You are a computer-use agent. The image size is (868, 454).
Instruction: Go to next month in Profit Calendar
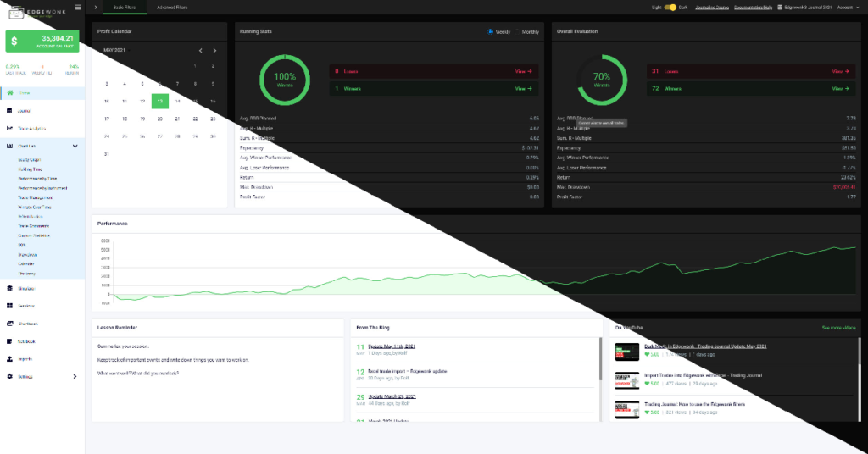click(x=214, y=51)
